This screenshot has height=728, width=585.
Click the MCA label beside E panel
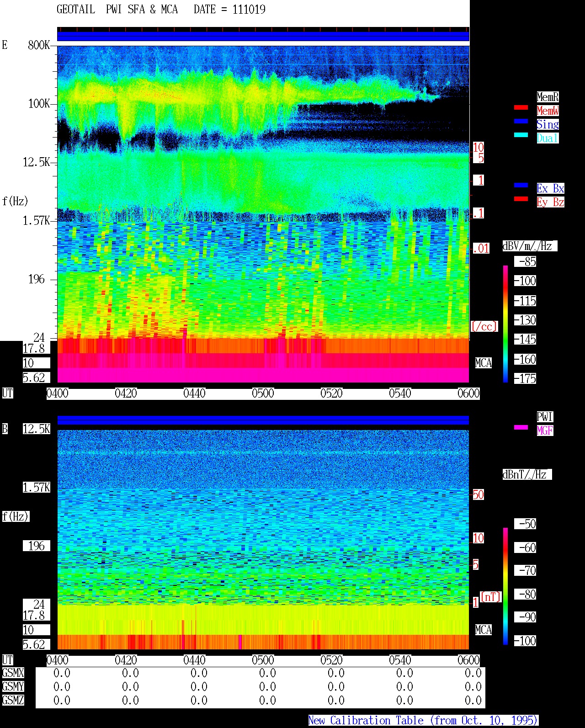coord(483,363)
